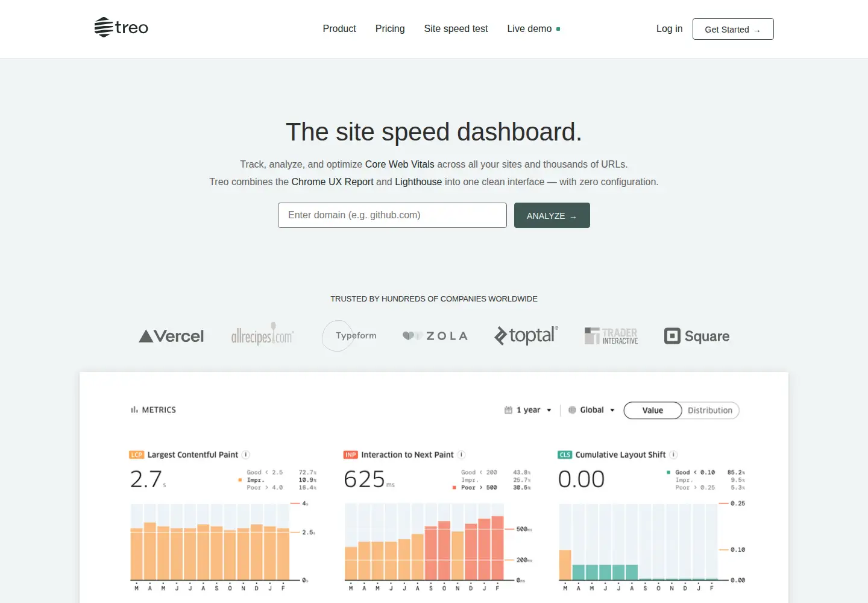Click the Treo logo

[121, 28]
